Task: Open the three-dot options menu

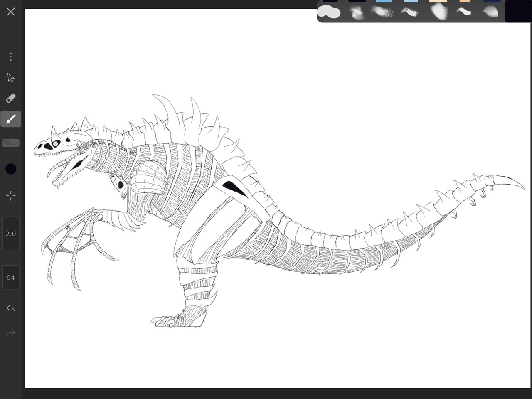Action: [x=11, y=57]
